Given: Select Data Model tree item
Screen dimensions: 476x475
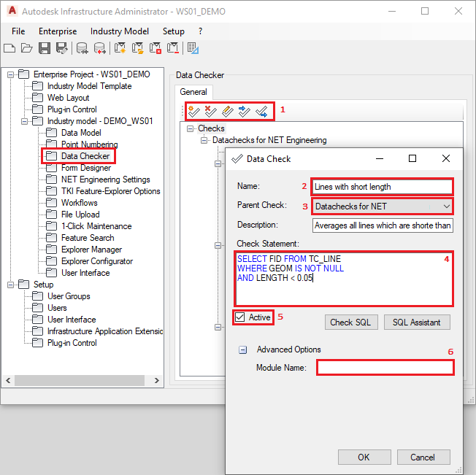Looking at the screenshot, I should point(81,133).
